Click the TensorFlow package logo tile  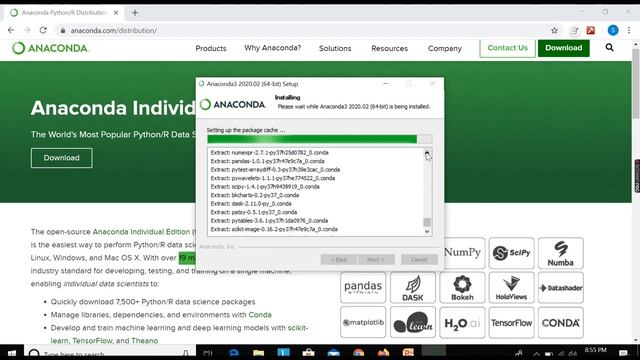pos(511,322)
